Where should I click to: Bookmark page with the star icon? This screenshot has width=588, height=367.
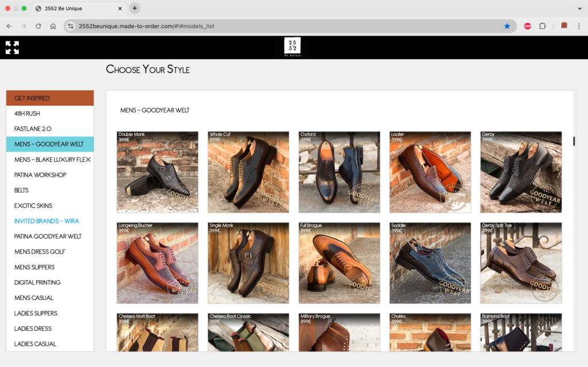[x=507, y=26]
